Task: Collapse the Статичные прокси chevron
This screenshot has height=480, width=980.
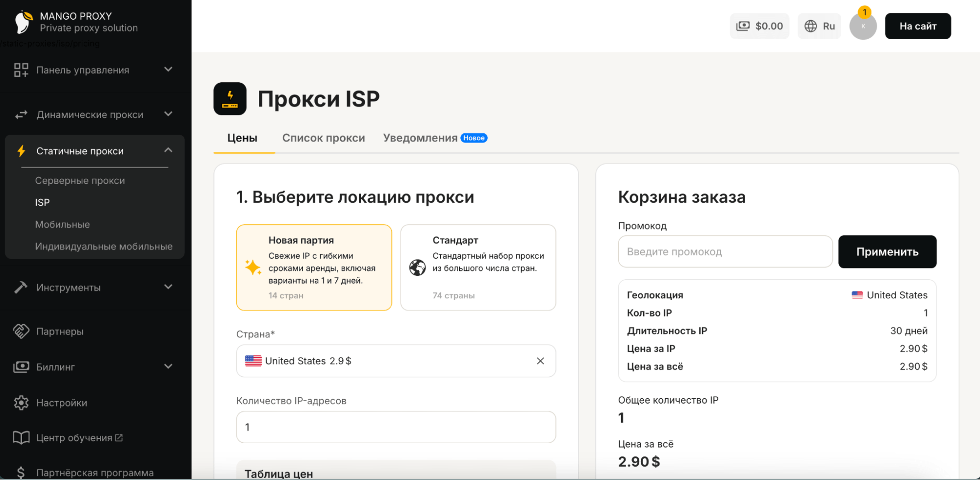Action: [168, 150]
